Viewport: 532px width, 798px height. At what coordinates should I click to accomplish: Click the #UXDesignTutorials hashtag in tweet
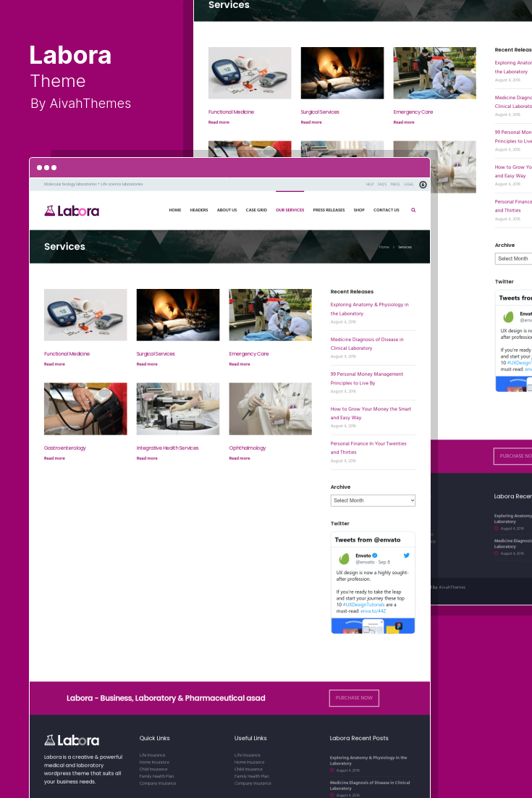click(363, 605)
